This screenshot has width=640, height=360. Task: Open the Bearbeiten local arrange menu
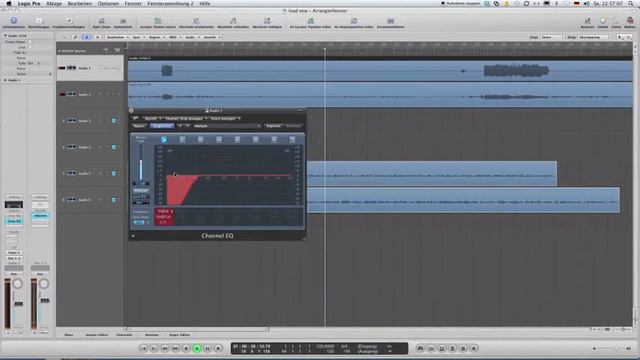coord(117,37)
